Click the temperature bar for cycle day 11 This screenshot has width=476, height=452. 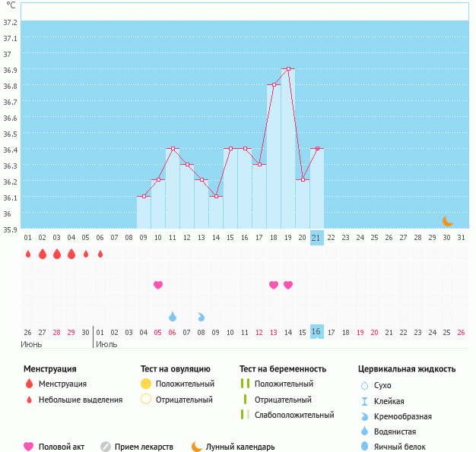click(173, 190)
